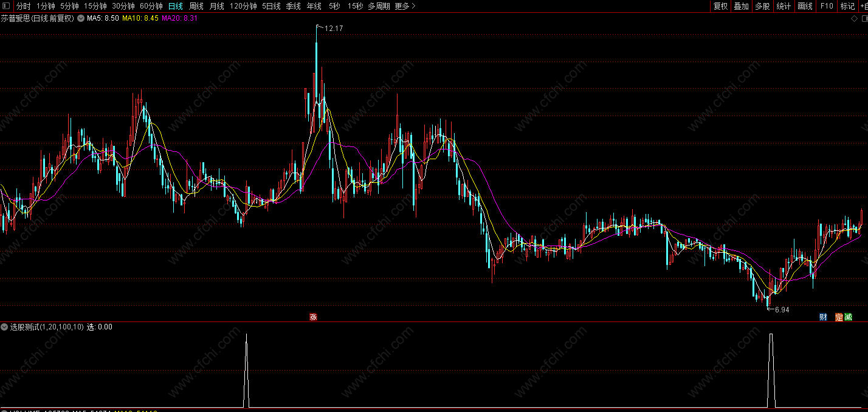The height and width of the screenshot is (412, 868).
Task: Click the 复权 adjustment button
Action: (x=720, y=6)
